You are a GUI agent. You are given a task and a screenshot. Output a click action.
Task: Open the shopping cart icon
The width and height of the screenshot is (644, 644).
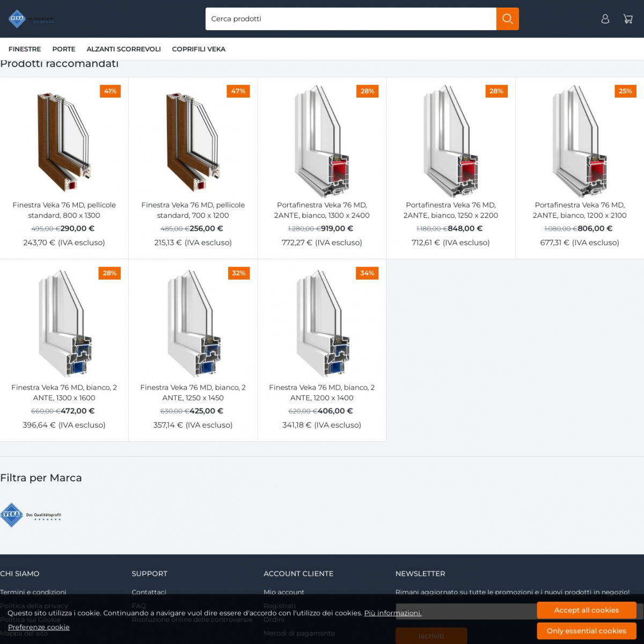pyautogui.click(x=628, y=19)
